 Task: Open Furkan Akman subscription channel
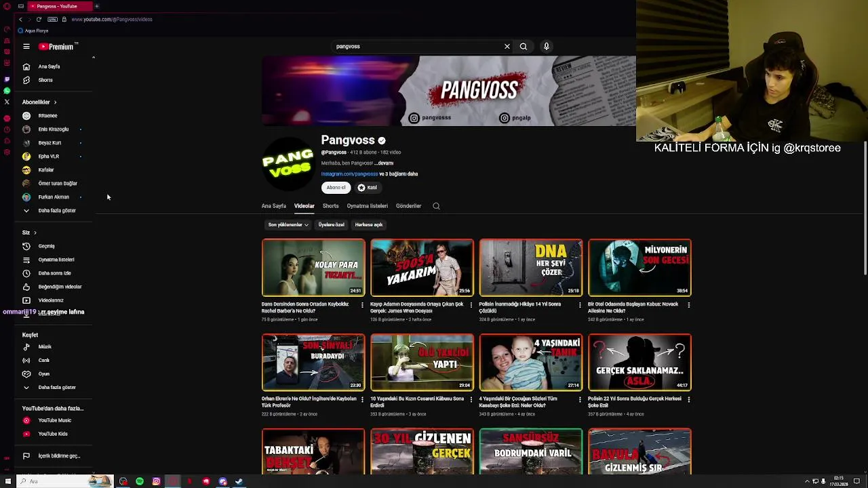pos(53,197)
